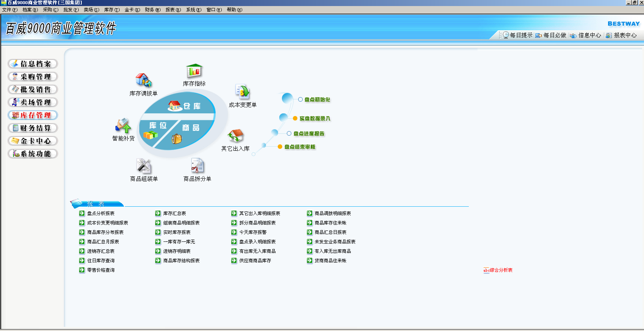Open the 商品拆分单 scissors icon
The width and height of the screenshot is (644, 331).
pyautogui.click(x=197, y=166)
